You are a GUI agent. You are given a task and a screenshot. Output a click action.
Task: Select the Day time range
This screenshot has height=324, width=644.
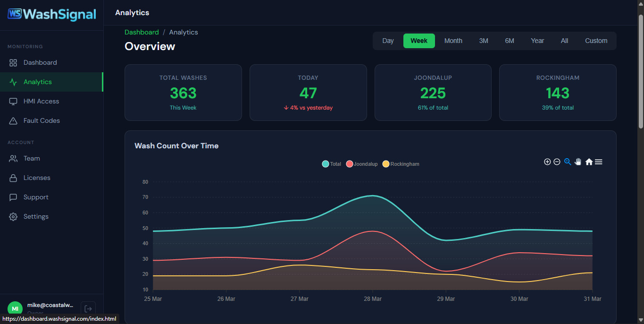pos(388,41)
